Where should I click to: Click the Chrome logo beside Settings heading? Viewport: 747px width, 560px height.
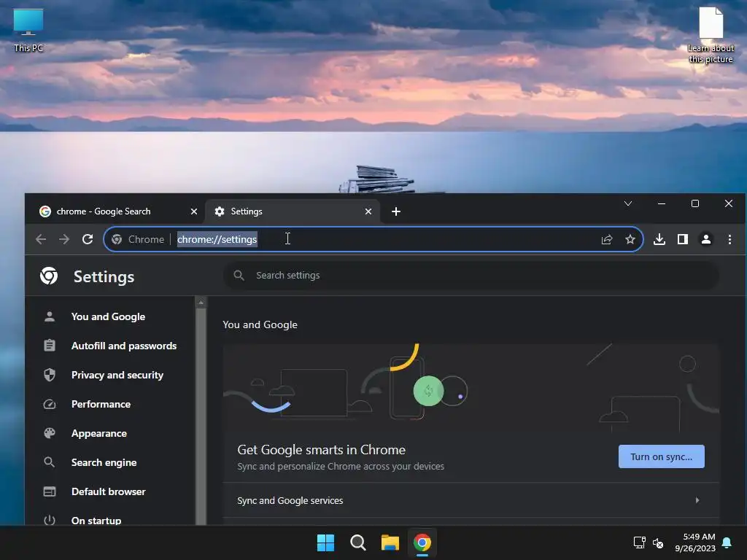pyautogui.click(x=49, y=276)
